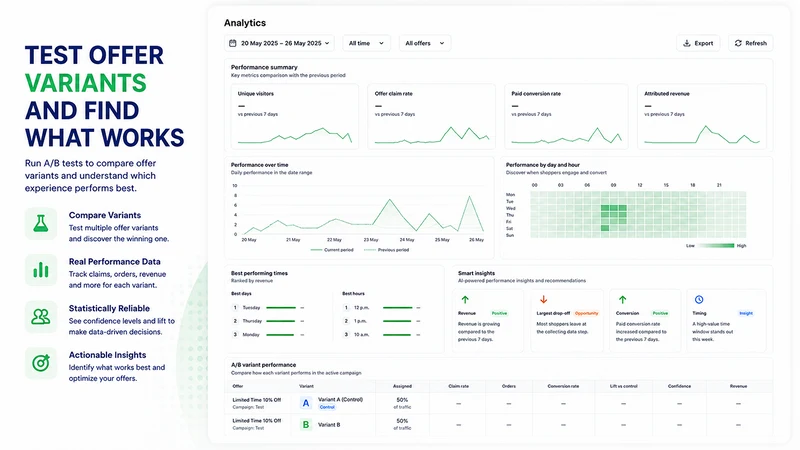Click the 23 May peak on performance chart
Screen dimensions: 800x450
(390, 199)
